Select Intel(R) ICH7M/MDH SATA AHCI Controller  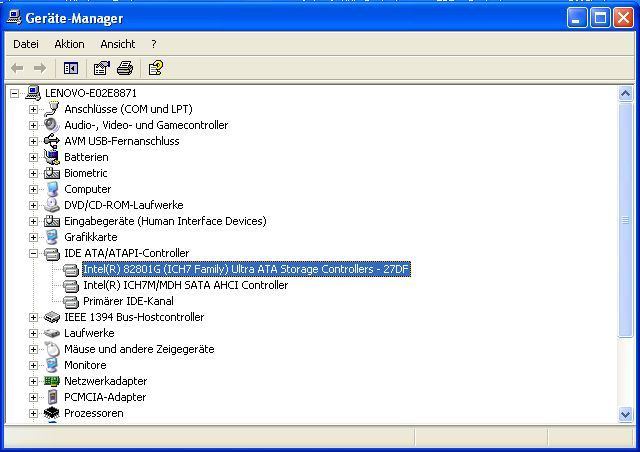(185, 285)
